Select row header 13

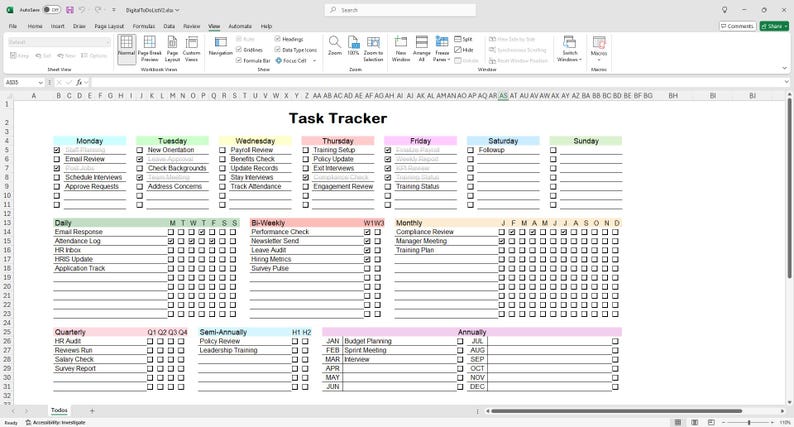click(7, 223)
